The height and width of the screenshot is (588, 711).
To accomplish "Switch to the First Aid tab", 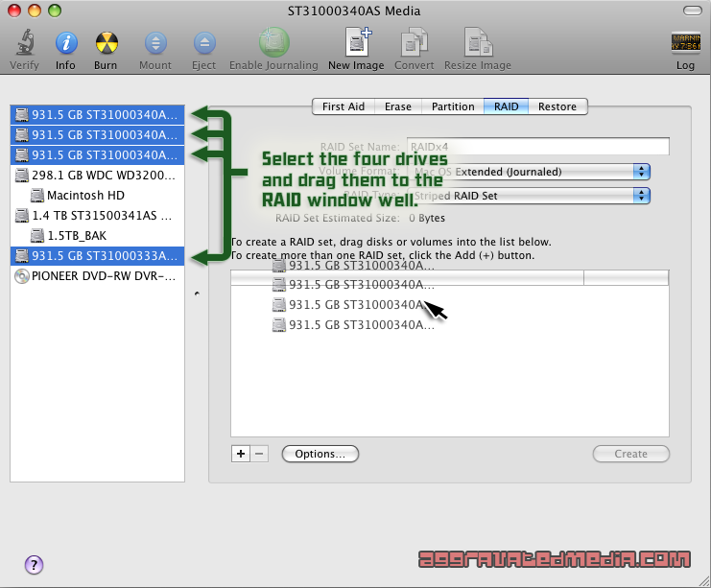I will [x=343, y=106].
